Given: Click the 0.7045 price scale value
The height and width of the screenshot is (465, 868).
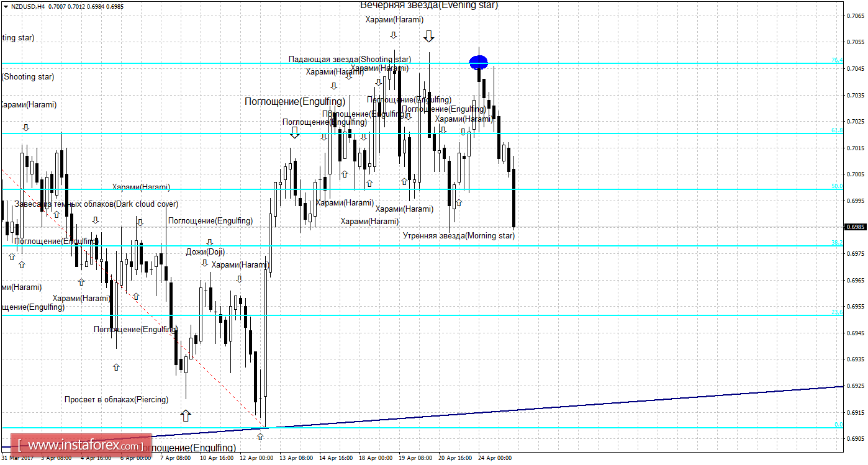Looking at the screenshot, I should point(855,69).
